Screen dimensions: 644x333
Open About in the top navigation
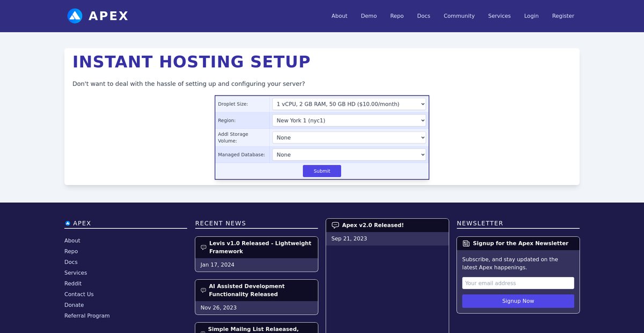339,16
